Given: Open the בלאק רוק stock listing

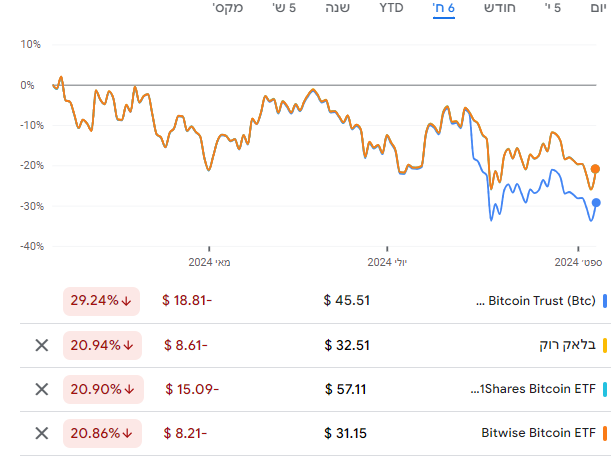Looking at the screenshot, I should [x=567, y=345].
